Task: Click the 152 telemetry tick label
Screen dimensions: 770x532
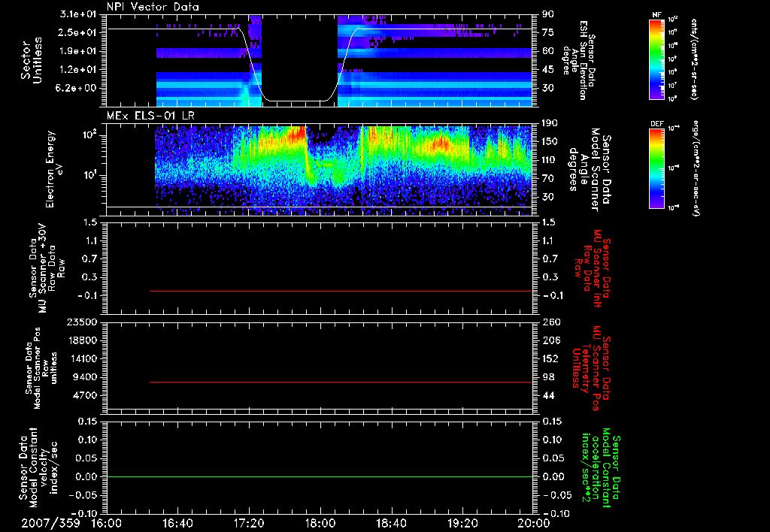Action: (x=550, y=358)
